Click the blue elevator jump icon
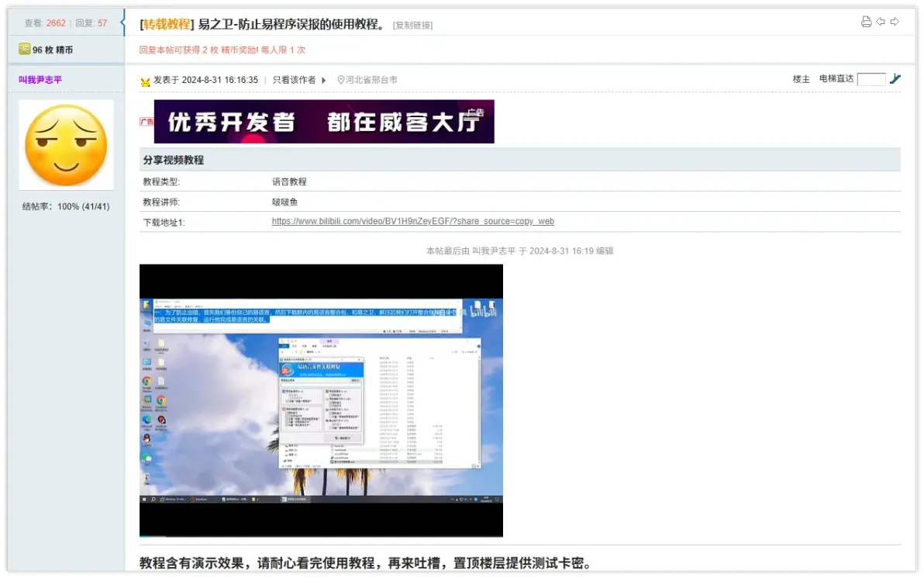924x578 pixels. point(895,79)
